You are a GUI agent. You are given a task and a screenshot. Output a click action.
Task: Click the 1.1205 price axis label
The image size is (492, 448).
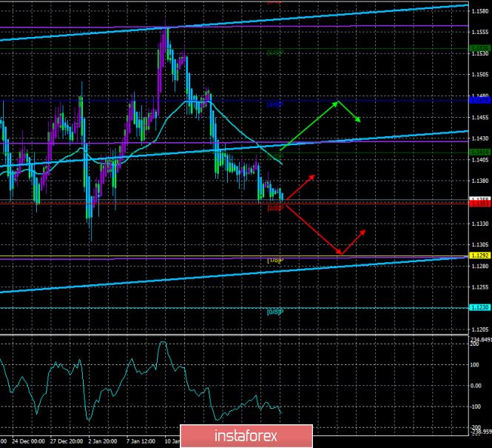480,330
